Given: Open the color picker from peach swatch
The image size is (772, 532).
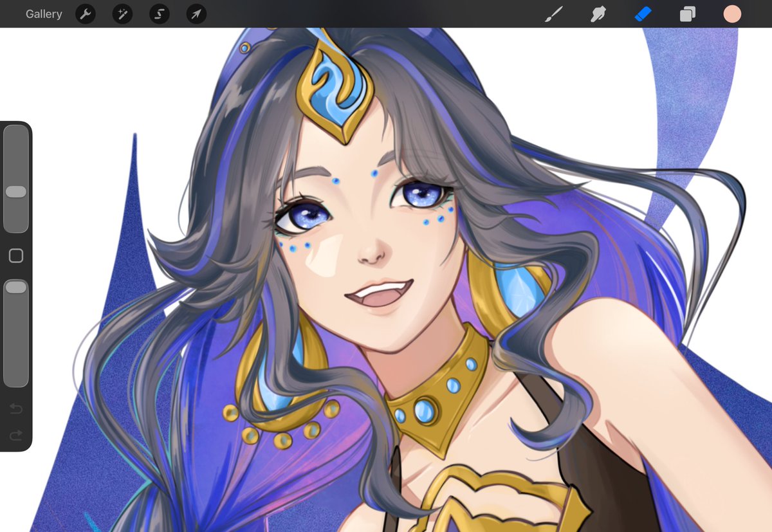Looking at the screenshot, I should pyautogui.click(x=732, y=14).
